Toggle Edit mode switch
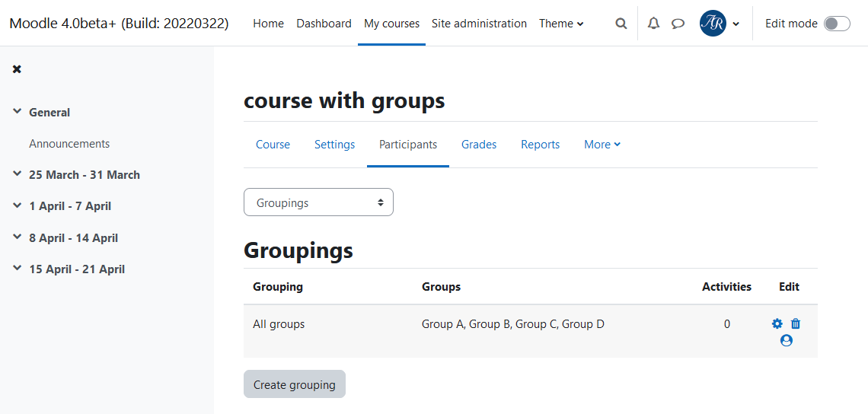Screen dimensions: 868x414 pos(837,24)
